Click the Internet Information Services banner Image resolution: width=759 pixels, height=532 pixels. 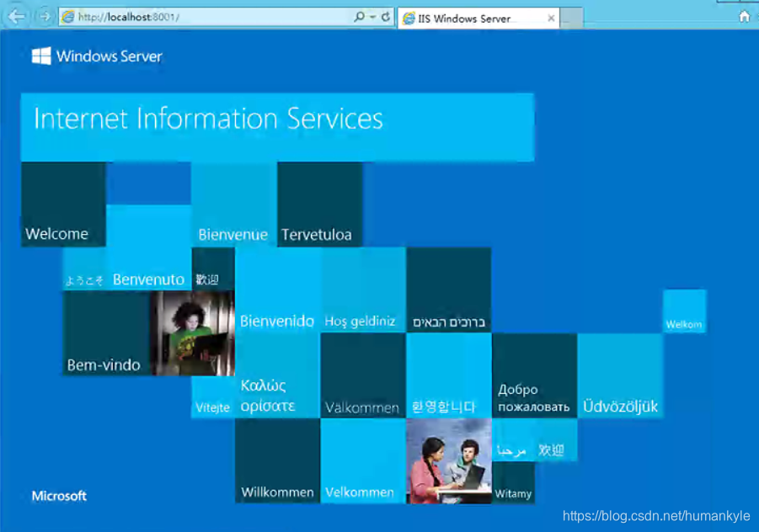277,127
